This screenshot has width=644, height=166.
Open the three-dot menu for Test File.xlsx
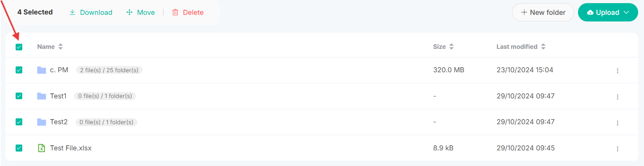click(617, 149)
